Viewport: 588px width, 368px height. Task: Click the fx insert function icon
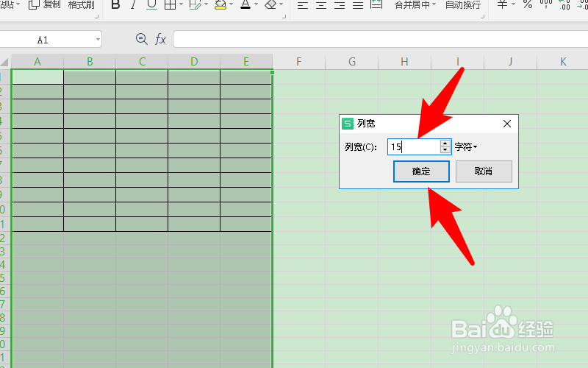coord(160,39)
